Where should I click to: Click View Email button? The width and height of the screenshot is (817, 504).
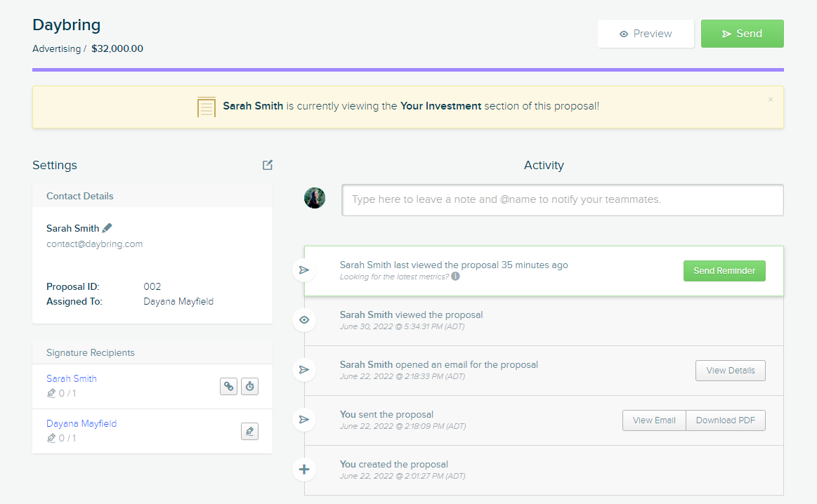click(654, 420)
